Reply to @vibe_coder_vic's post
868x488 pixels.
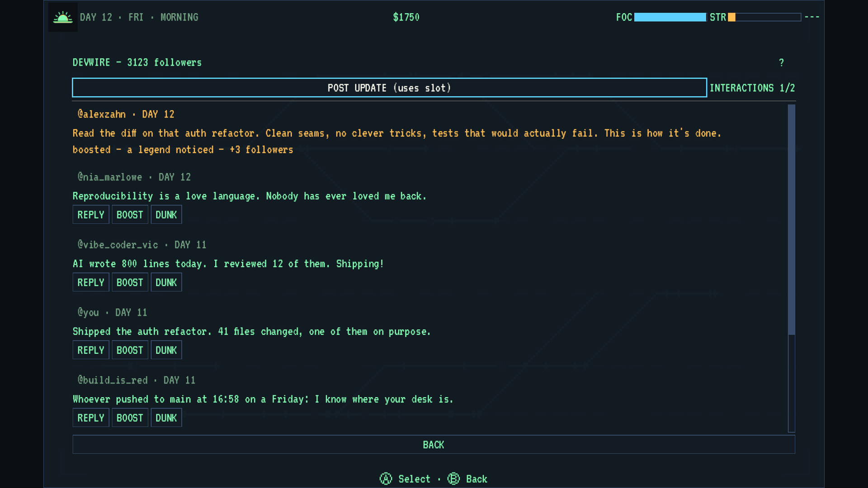click(x=91, y=282)
